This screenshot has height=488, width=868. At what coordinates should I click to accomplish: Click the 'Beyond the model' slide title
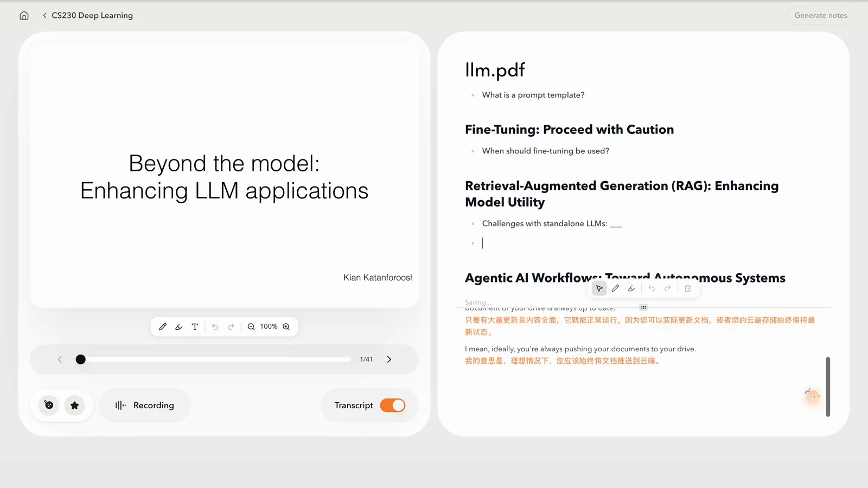coord(224,177)
